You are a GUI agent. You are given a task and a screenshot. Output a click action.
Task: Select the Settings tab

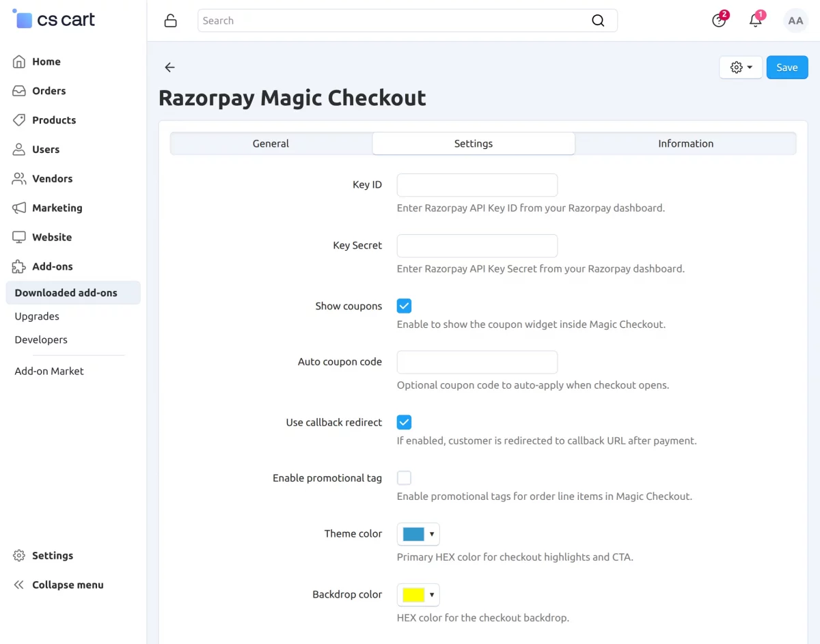[474, 143]
